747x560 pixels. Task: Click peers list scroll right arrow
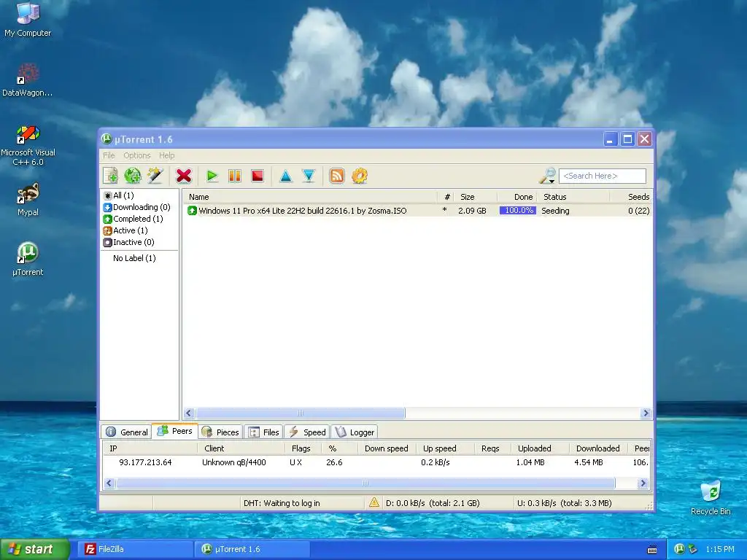click(643, 483)
